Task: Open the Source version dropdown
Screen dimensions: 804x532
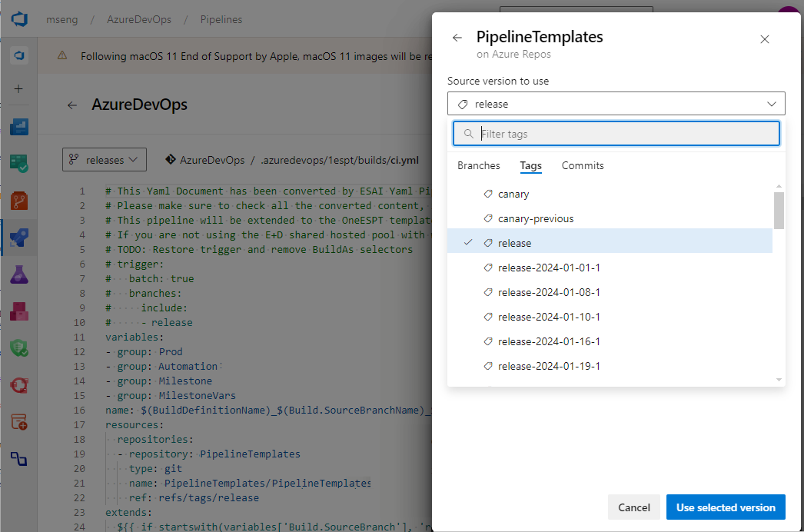Action: (x=616, y=103)
